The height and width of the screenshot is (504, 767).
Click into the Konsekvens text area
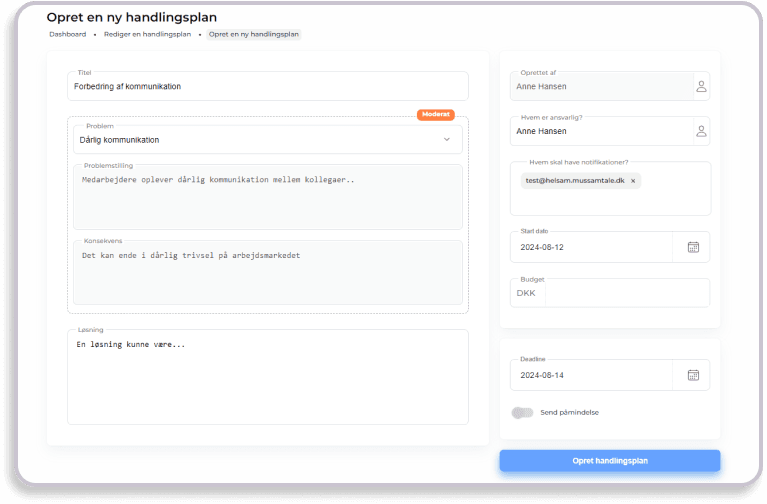coord(267,273)
